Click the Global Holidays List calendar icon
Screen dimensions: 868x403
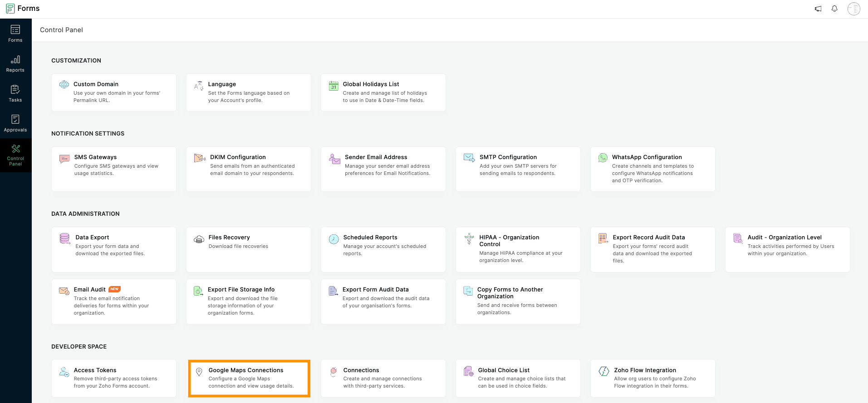[x=333, y=85]
